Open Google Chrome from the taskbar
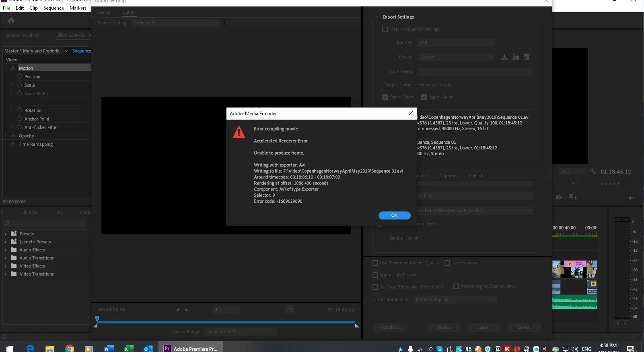Image resolution: width=644 pixels, height=352 pixels. (x=69, y=349)
